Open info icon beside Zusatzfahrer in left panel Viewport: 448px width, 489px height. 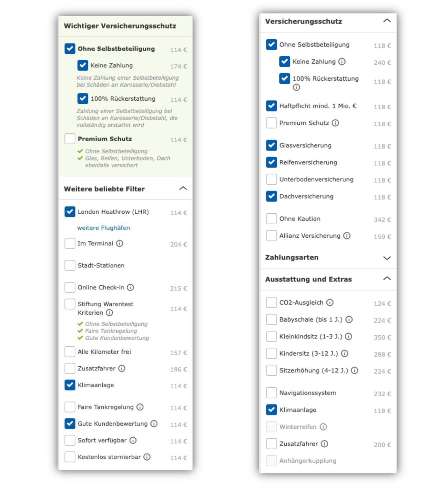coord(122,368)
